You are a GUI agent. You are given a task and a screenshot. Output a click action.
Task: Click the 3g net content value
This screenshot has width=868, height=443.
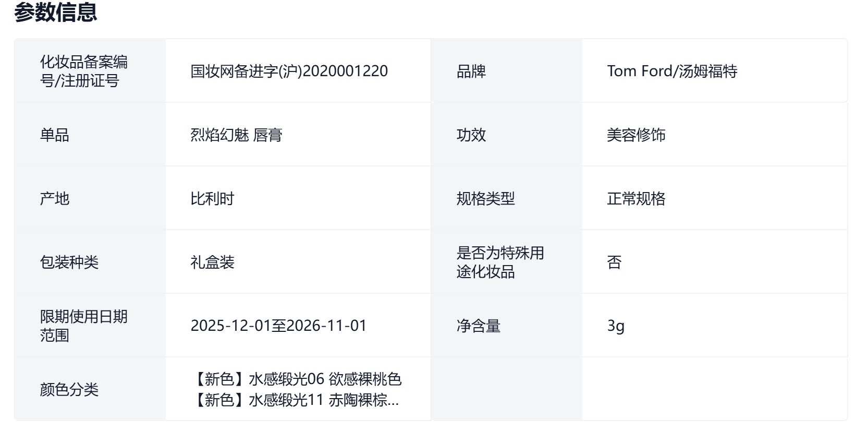tap(616, 326)
